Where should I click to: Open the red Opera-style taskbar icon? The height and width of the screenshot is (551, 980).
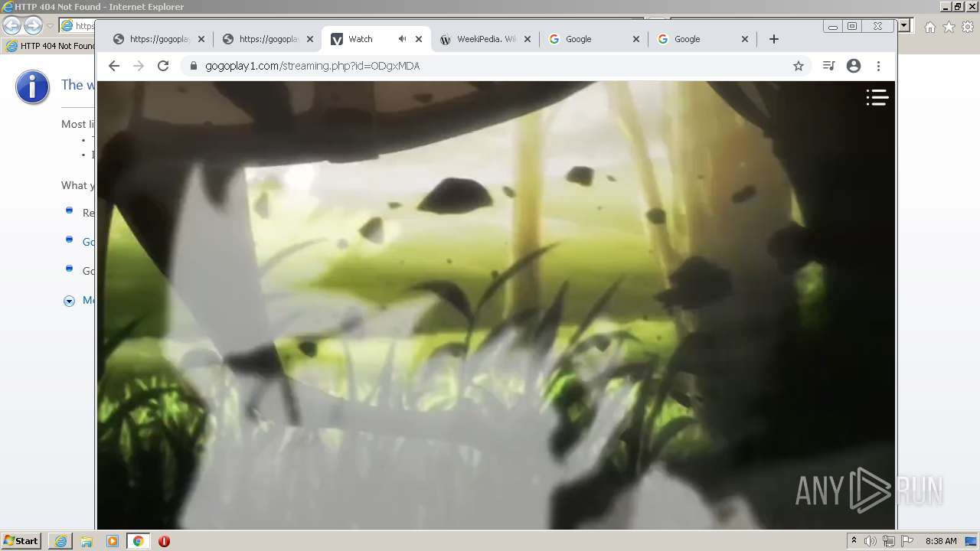click(164, 541)
